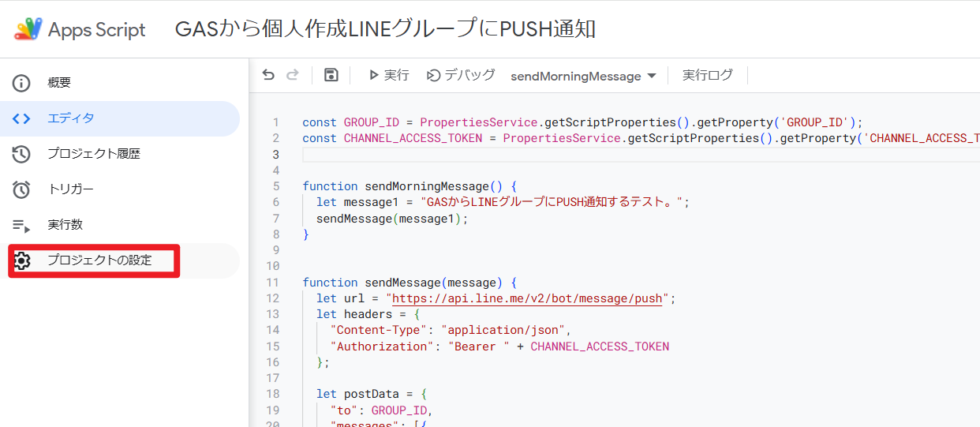Image resolution: width=980 pixels, height=427 pixels.
Task: Save the project with floppy icon
Action: pos(331,75)
